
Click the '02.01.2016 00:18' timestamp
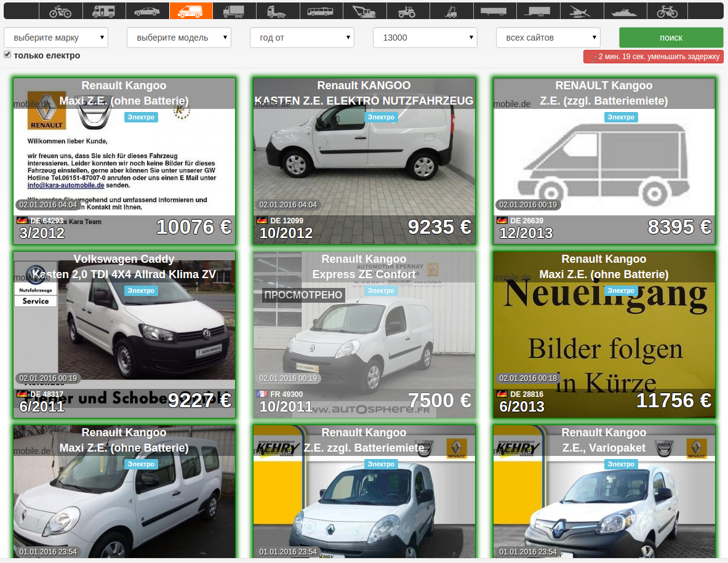coord(528,378)
